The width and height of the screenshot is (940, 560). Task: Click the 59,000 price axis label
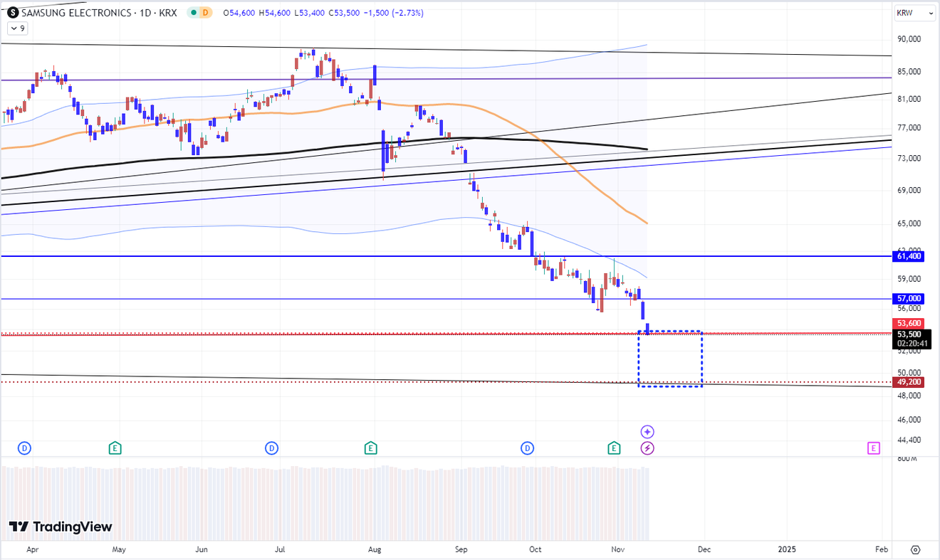pos(909,280)
